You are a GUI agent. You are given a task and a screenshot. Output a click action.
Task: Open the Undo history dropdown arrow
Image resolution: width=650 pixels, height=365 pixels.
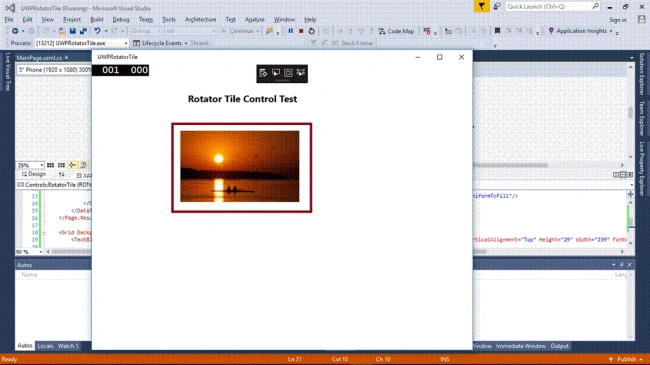pyautogui.click(x=106, y=31)
